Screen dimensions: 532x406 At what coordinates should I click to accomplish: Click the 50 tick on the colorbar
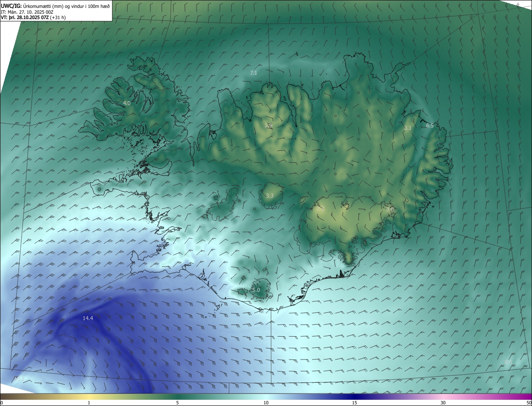pyautogui.click(x=529, y=403)
